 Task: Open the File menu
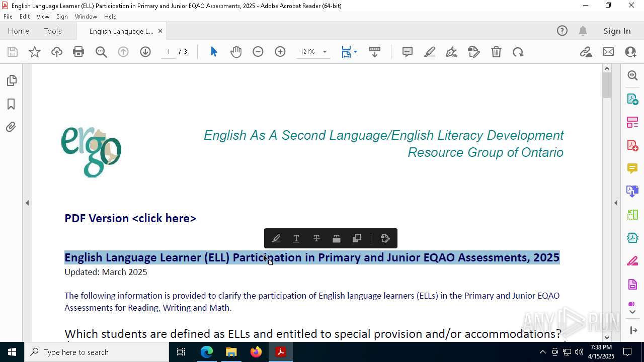tap(8, 17)
